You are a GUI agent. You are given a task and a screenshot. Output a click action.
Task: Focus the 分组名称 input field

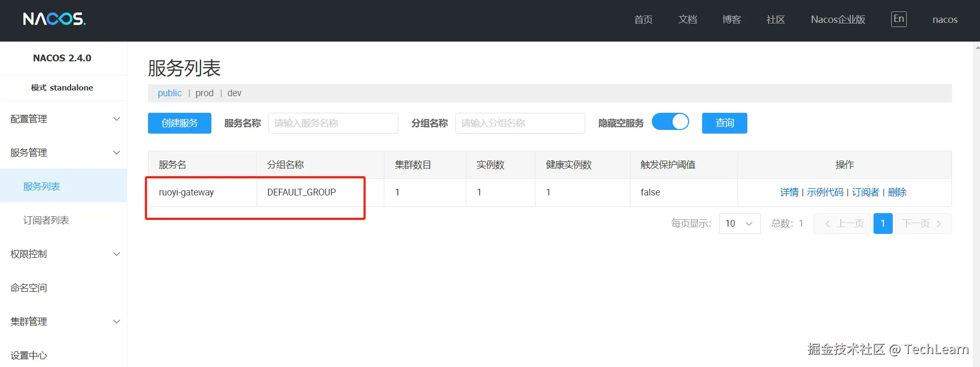click(x=520, y=123)
